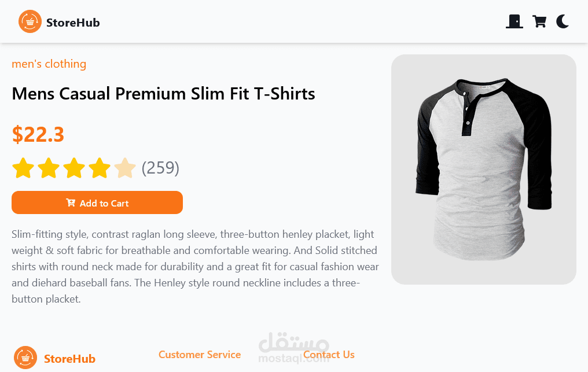Open the Customer Service footer link

(200, 355)
